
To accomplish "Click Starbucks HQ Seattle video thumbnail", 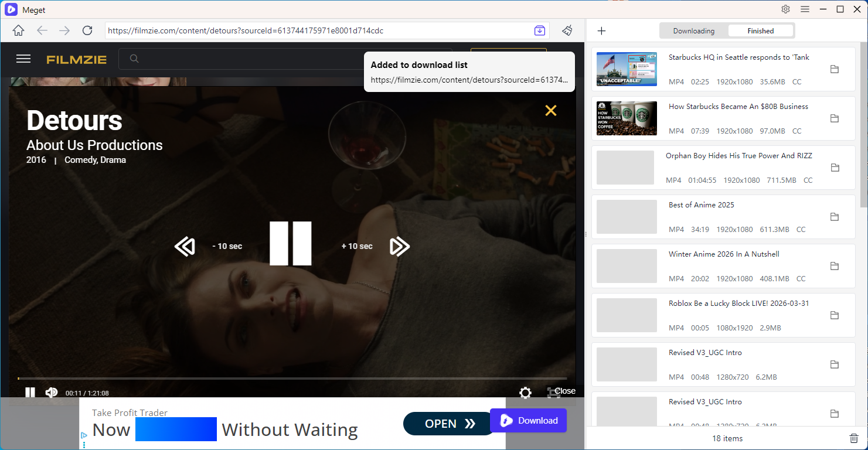I will (627, 69).
